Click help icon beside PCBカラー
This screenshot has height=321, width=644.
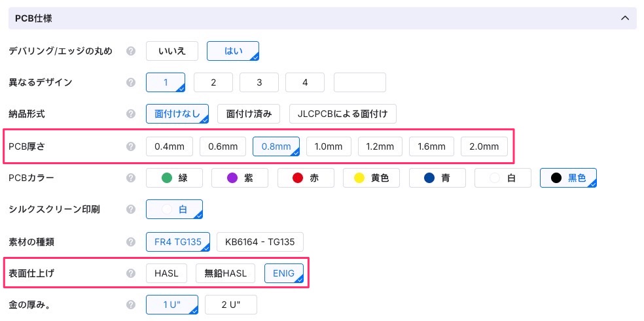pos(131,178)
